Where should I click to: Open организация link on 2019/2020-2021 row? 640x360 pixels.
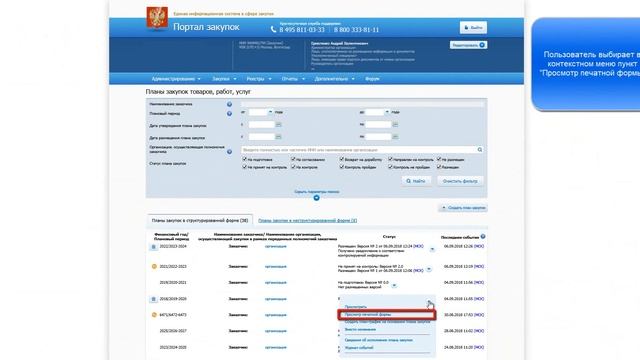click(276, 282)
